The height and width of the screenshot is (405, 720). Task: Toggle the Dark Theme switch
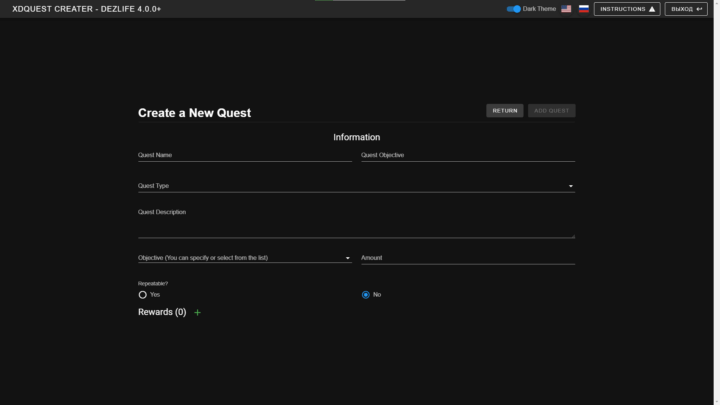(x=514, y=9)
